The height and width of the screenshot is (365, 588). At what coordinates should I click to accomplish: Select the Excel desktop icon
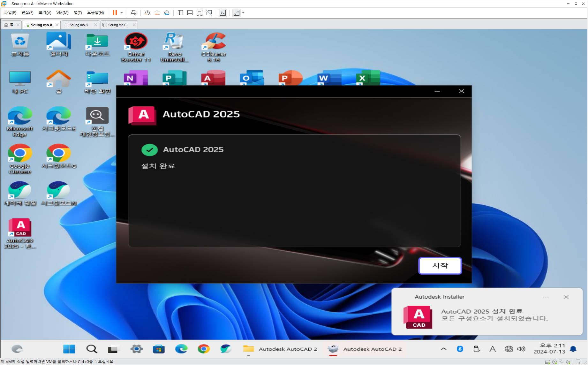(x=368, y=78)
